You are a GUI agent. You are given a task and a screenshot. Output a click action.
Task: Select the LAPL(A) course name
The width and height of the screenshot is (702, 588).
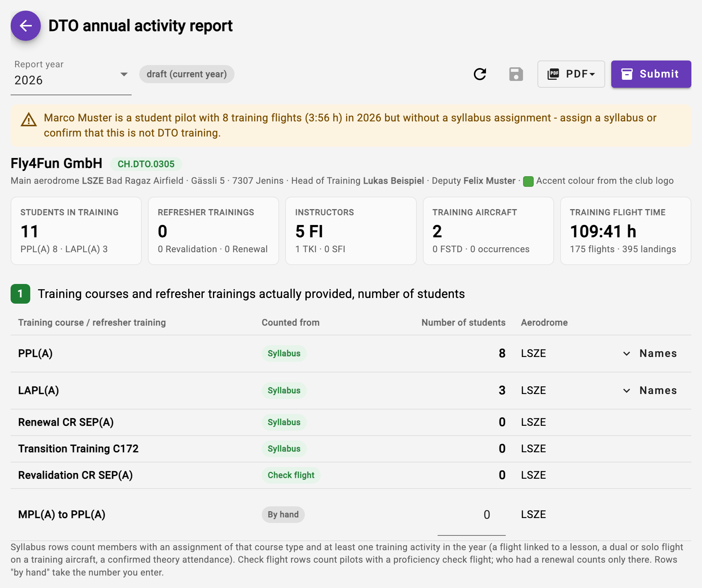(39, 391)
